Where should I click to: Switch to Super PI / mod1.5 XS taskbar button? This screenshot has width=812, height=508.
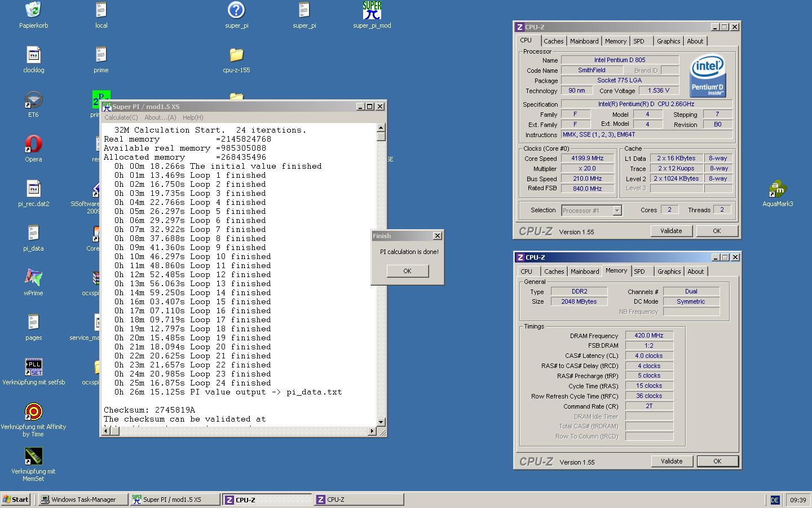point(175,500)
